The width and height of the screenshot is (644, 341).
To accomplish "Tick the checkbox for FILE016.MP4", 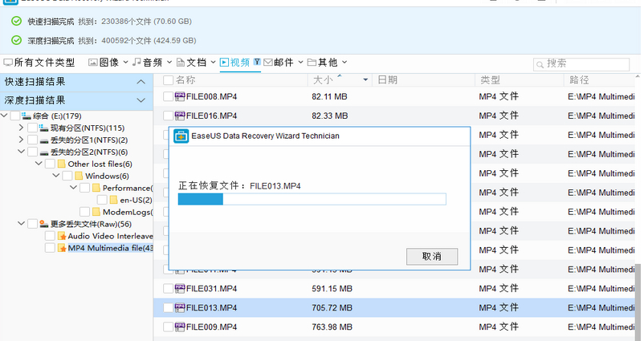I will (168, 116).
